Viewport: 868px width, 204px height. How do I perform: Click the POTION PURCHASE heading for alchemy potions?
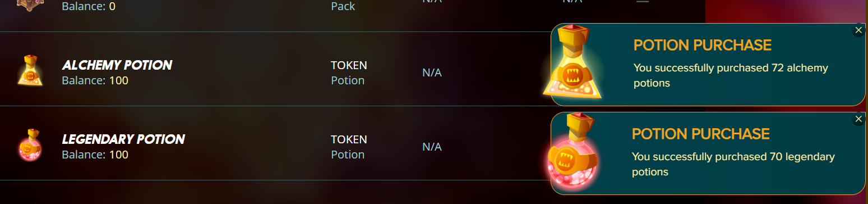703,46
